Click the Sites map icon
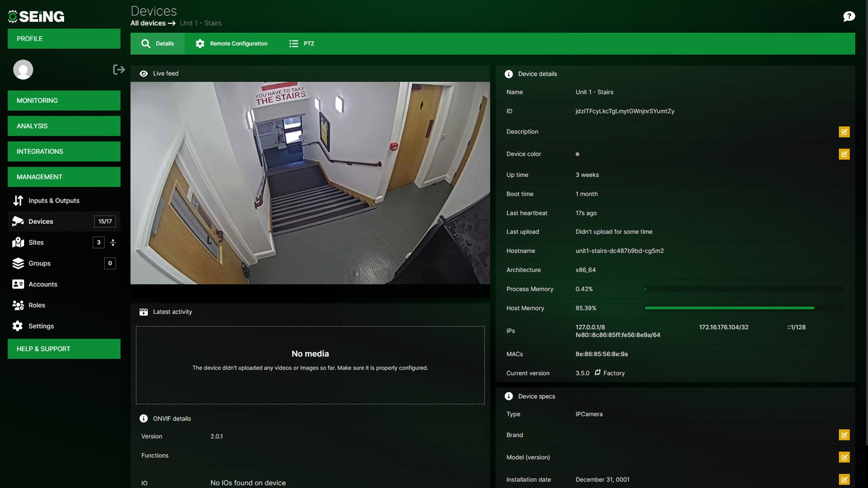 pos(18,243)
